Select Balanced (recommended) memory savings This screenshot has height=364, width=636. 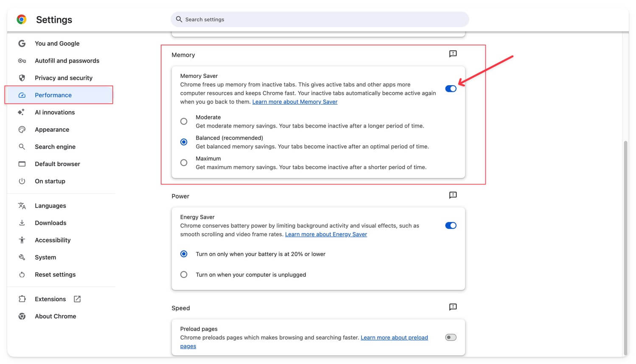tap(184, 142)
